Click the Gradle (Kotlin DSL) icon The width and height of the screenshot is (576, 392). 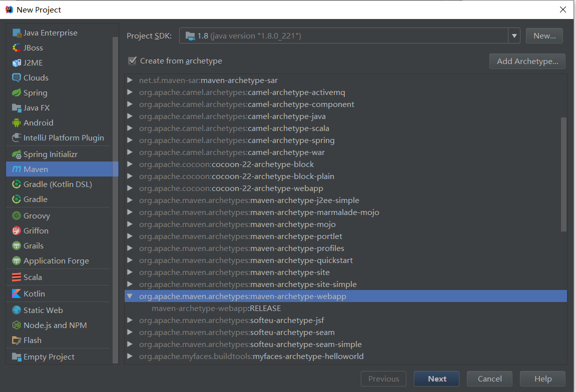click(17, 184)
